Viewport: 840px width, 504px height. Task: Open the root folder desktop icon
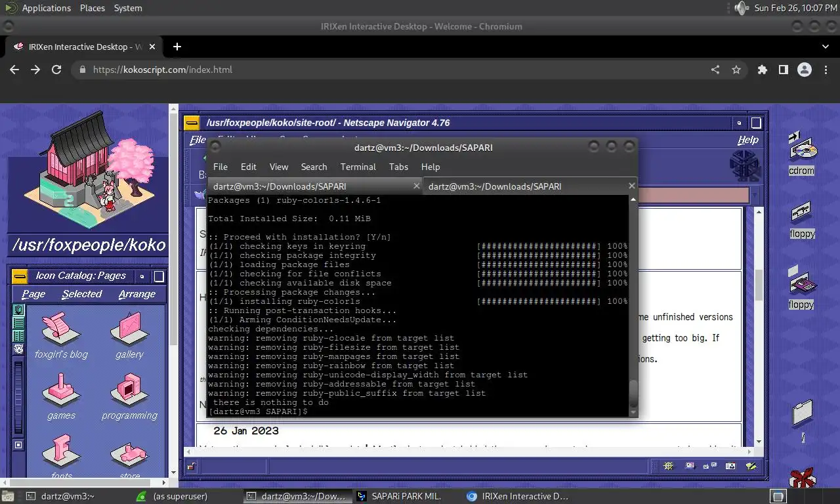click(x=801, y=413)
